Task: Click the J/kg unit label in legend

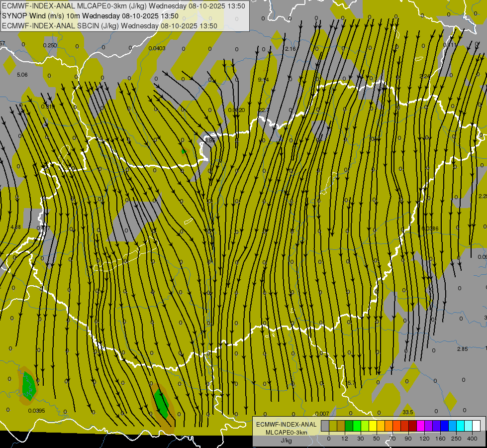Action: 286,441
